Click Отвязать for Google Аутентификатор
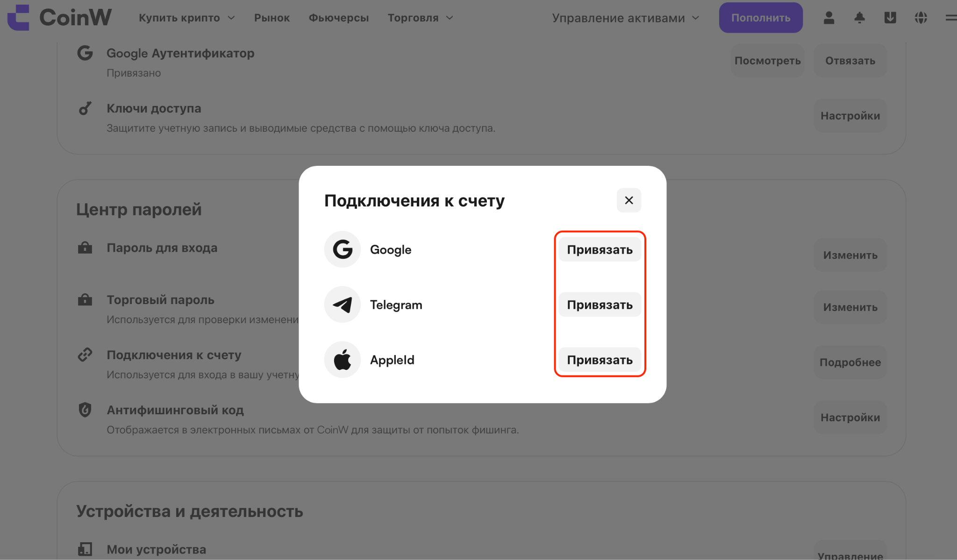Viewport: 957px width, 560px height. [850, 61]
